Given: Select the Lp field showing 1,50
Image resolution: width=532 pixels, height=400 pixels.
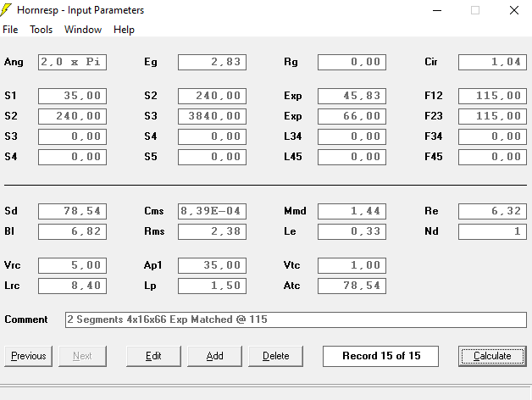Looking at the screenshot, I should tap(212, 286).
